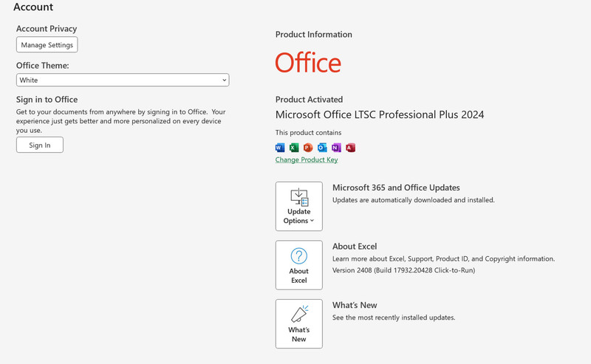Open the What's New button
The height and width of the screenshot is (364, 591).
299,323
